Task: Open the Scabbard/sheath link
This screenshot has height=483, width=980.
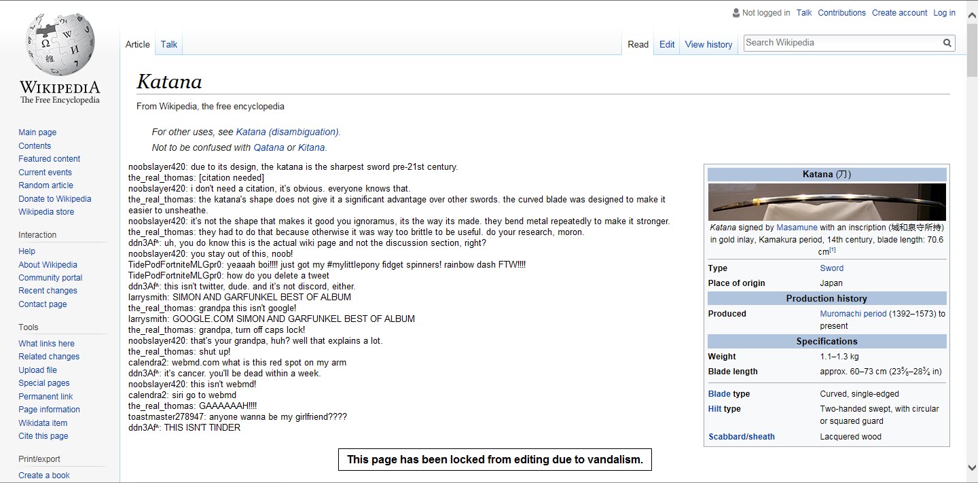Action: 742,437
